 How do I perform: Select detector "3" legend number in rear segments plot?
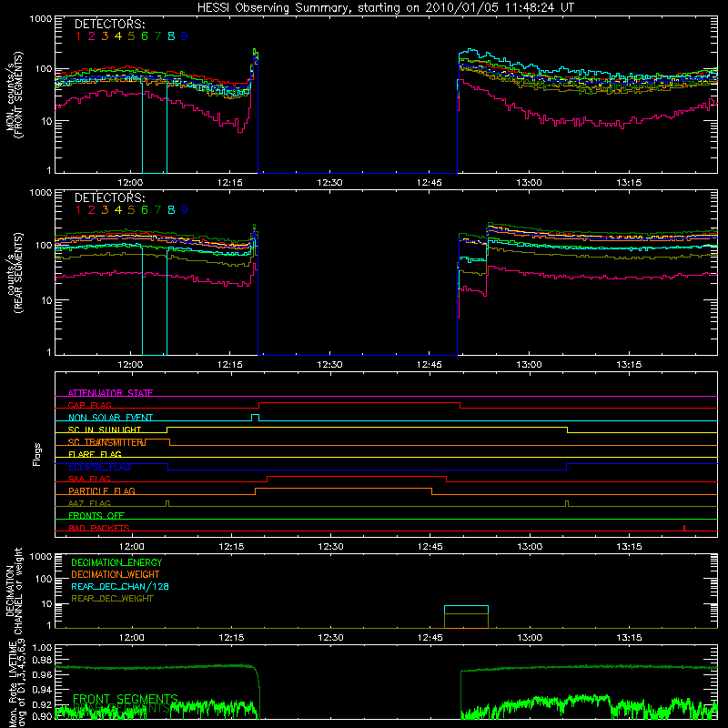(x=105, y=210)
